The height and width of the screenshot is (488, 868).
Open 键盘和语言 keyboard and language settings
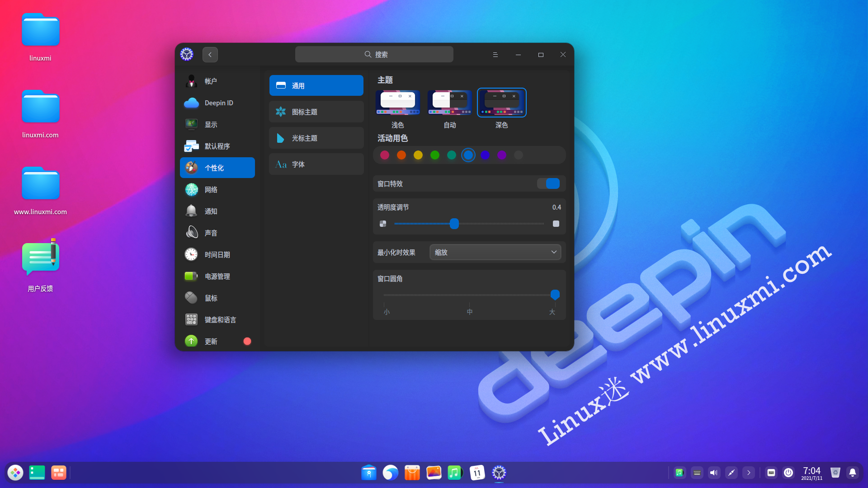(217, 319)
